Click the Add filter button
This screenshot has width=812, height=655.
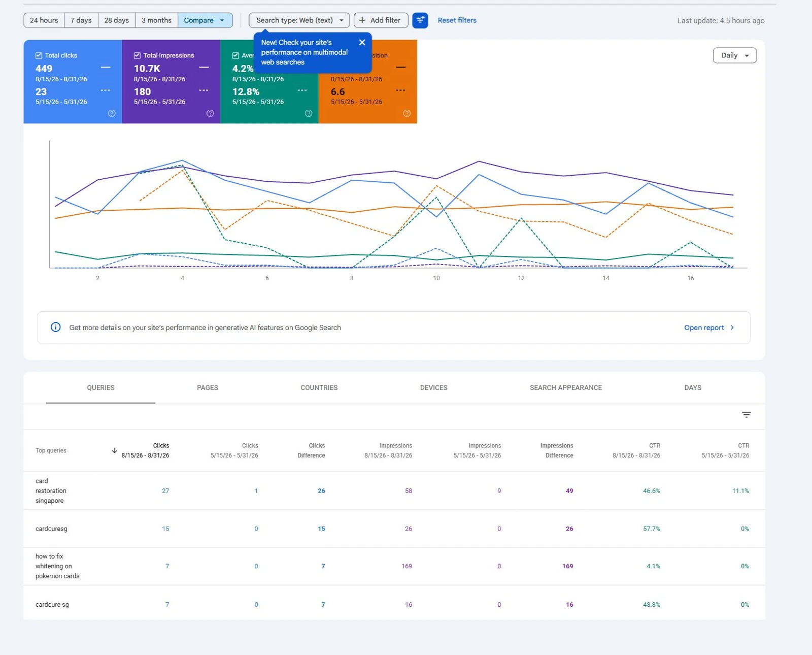(x=381, y=20)
